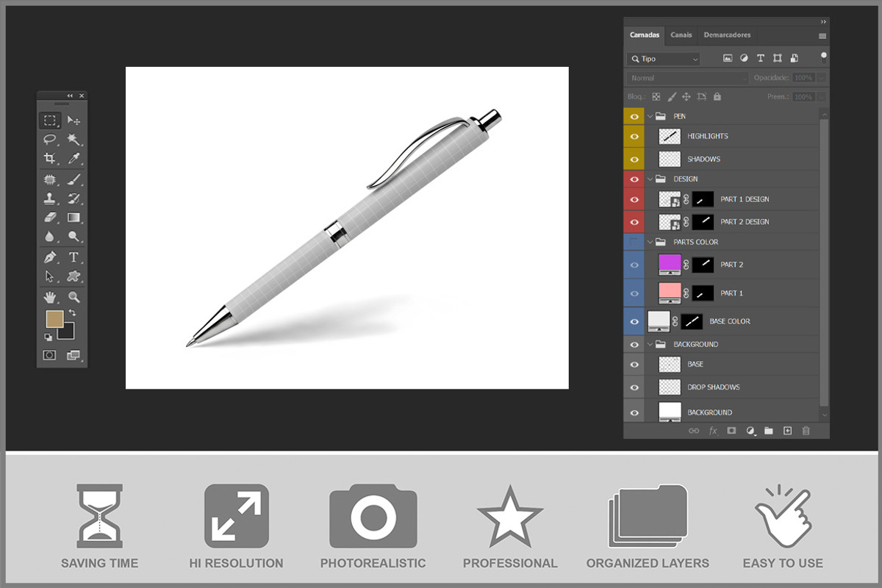Screen dimensions: 882x588
Task: Select the Pen tool
Action: [50, 257]
